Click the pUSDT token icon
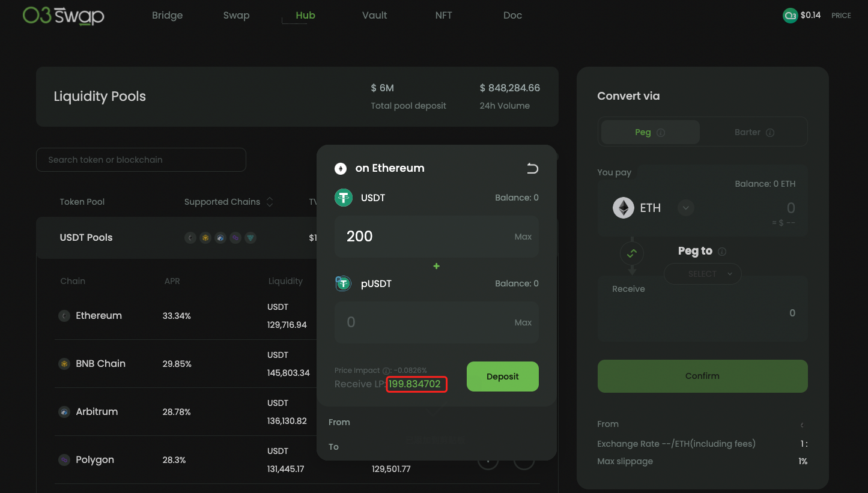 coord(343,283)
